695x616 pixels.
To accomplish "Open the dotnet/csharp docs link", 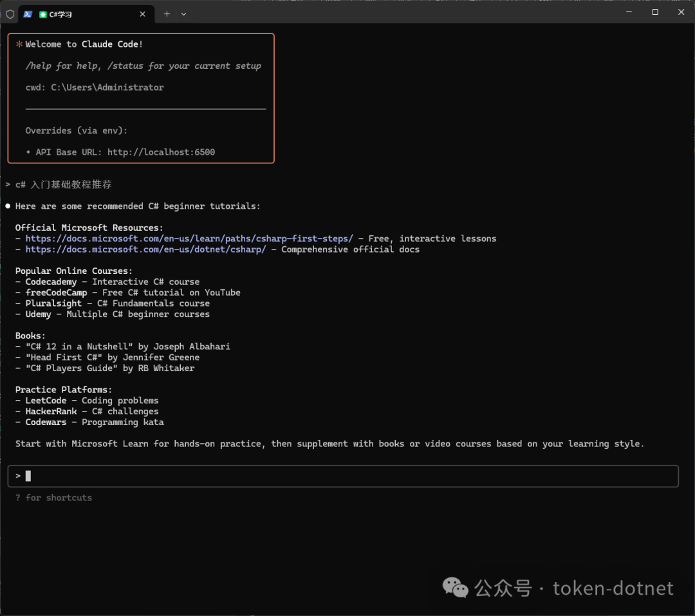I will 146,249.
